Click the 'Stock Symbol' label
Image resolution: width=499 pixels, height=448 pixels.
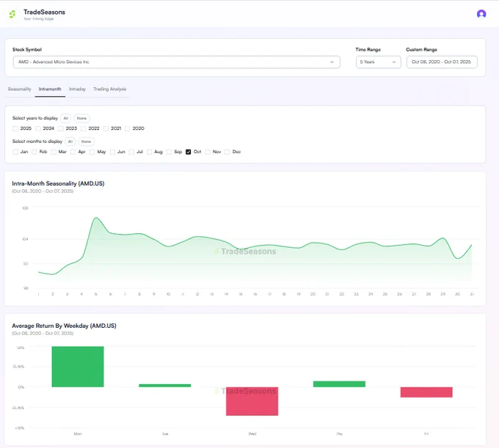click(27, 50)
